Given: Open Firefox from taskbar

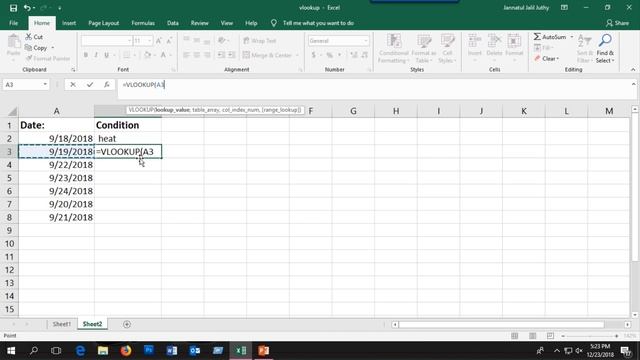Looking at the screenshot, I should [x=126, y=351].
